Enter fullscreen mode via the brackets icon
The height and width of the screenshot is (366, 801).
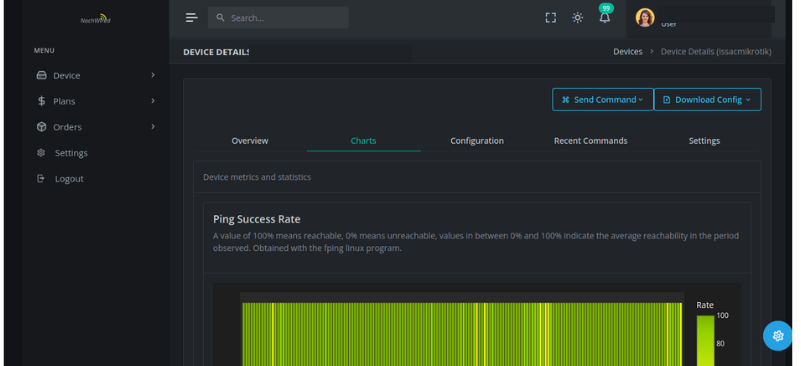point(550,18)
